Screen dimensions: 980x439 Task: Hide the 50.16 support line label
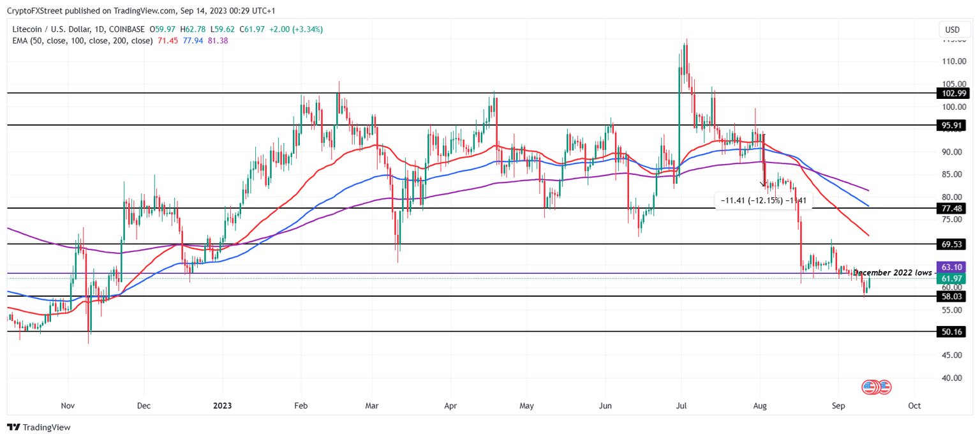click(x=950, y=332)
